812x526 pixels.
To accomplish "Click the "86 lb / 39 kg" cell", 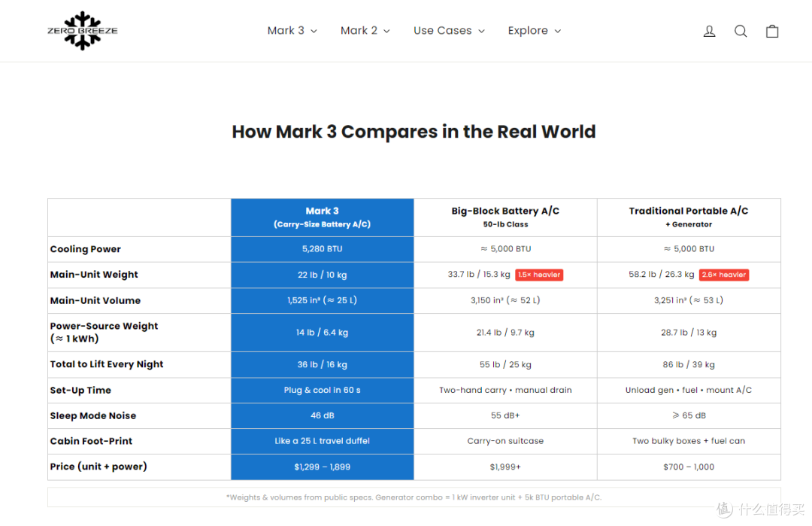I will (689, 365).
